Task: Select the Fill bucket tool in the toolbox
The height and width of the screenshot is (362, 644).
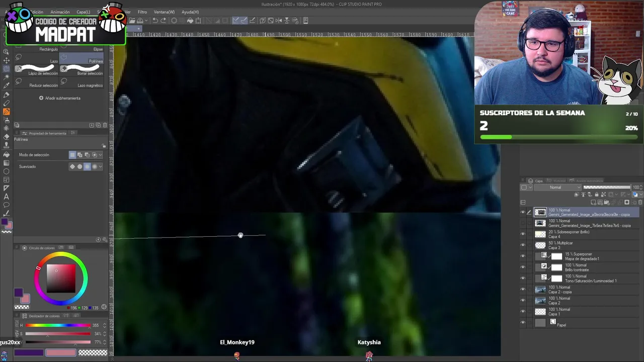Action: [x=7, y=154]
